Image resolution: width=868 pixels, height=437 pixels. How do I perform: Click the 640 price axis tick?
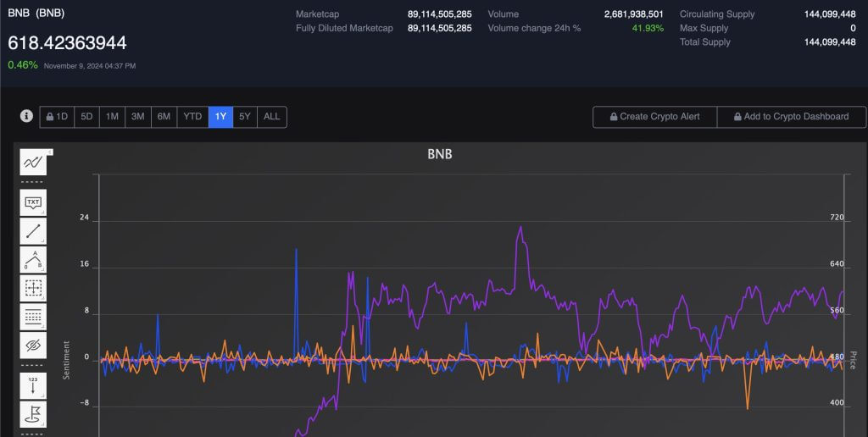tap(837, 264)
